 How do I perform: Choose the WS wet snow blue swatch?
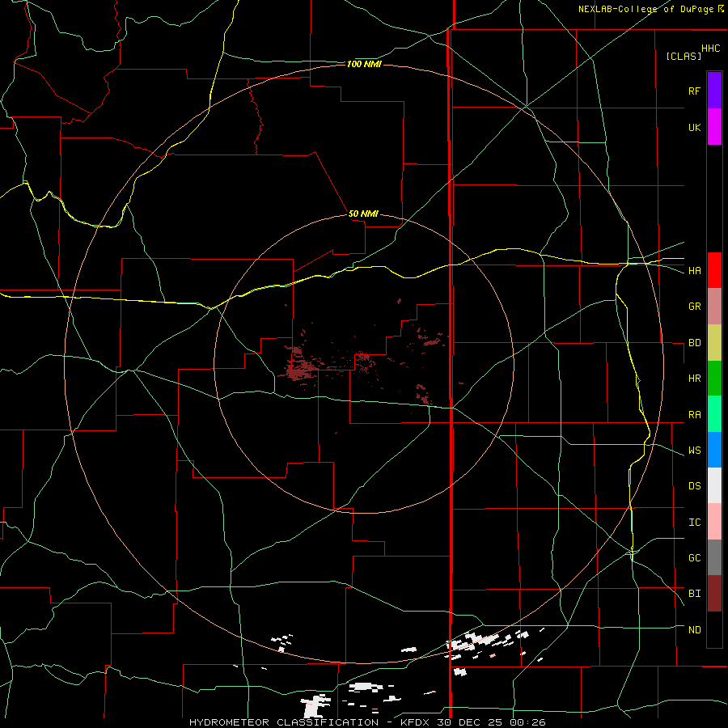tap(714, 450)
